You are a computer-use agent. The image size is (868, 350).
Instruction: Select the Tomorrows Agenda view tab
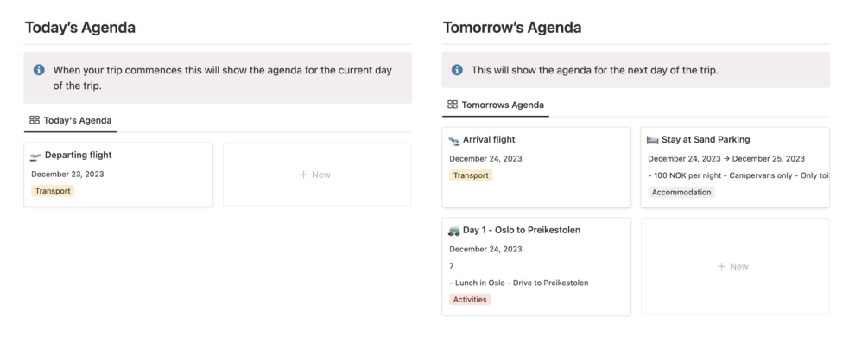point(502,105)
